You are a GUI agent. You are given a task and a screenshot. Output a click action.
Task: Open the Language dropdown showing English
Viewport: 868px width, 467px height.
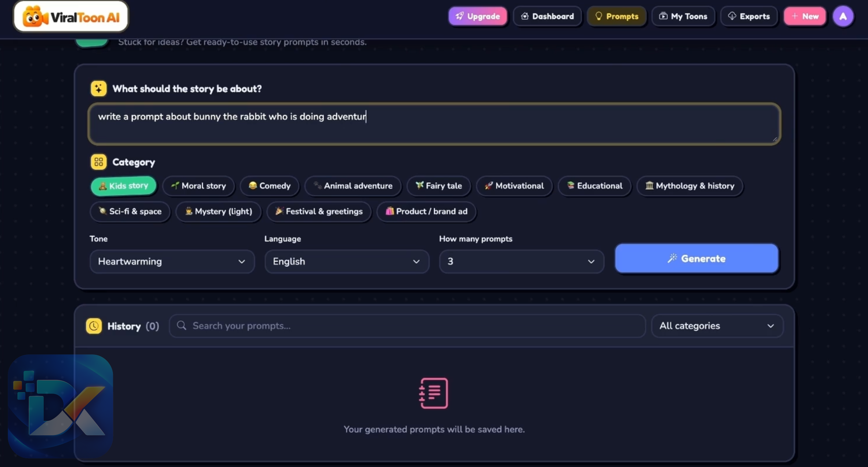click(x=347, y=261)
